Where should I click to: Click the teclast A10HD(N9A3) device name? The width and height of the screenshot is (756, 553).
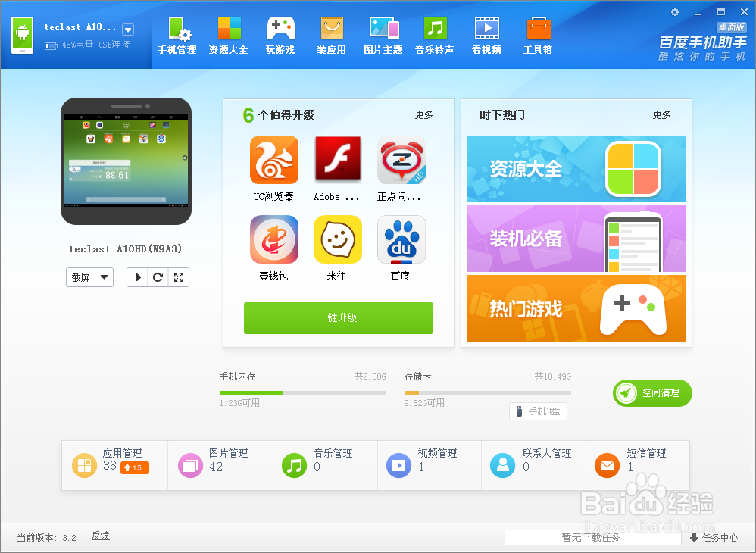(125, 249)
